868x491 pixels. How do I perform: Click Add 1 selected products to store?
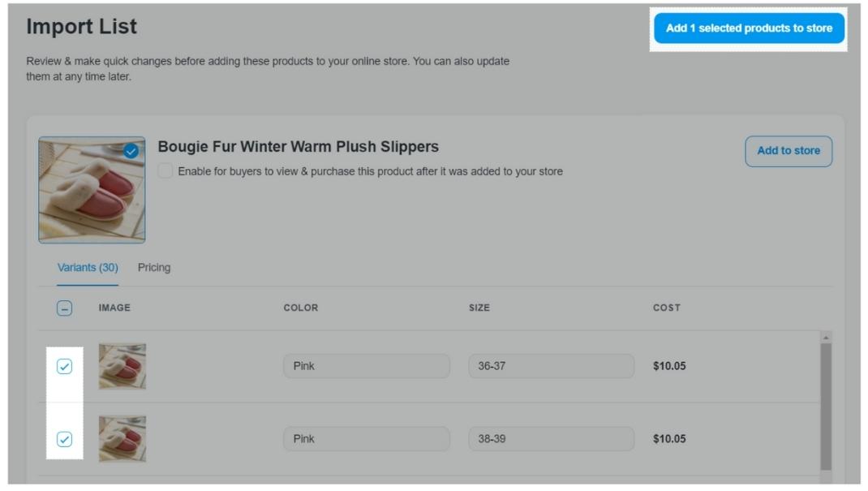(x=749, y=28)
